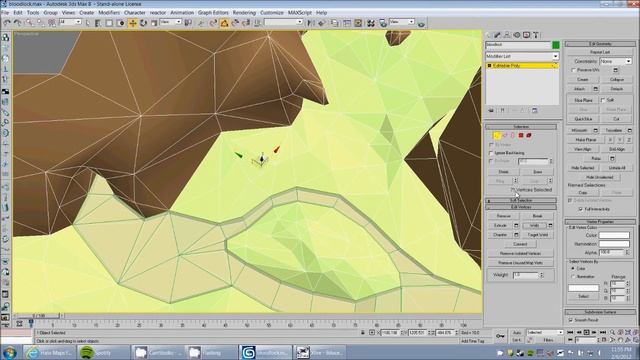Open the File menu
This screenshot has height=360, width=640.
click(5, 13)
